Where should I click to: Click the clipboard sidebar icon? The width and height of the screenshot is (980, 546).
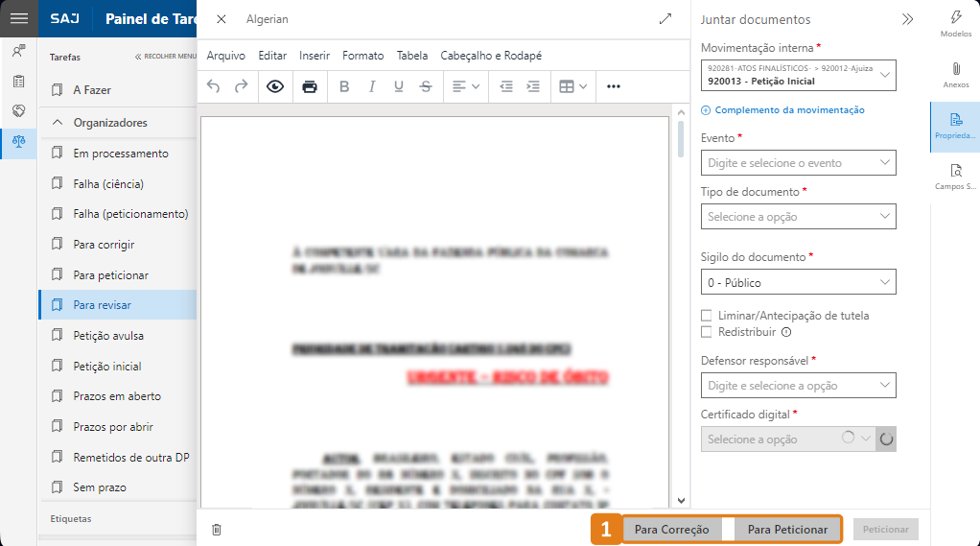[x=19, y=81]
